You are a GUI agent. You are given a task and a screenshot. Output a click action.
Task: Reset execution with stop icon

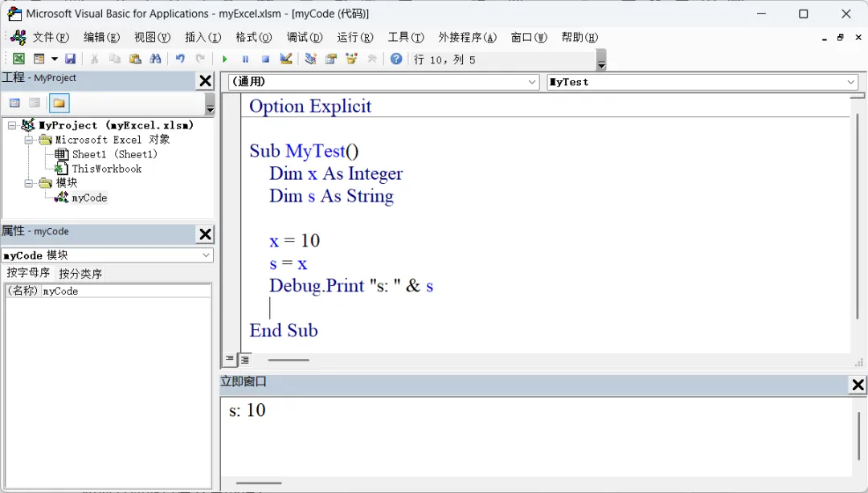tap(266, 59)
